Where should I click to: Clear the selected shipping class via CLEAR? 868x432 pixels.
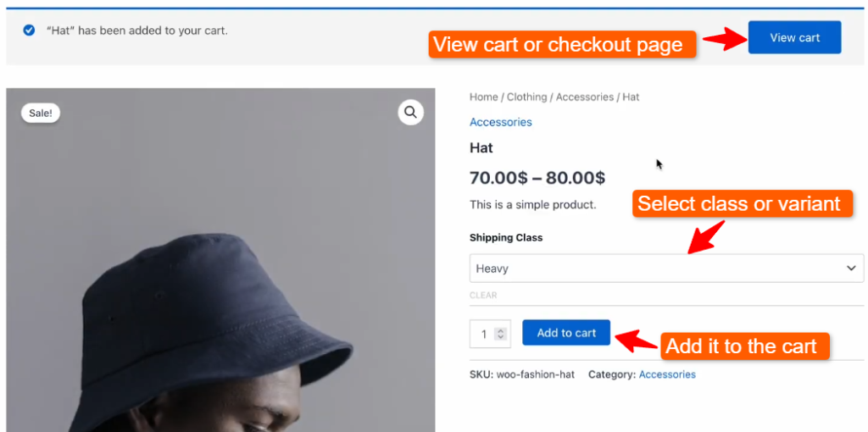pyautogui.click(x=483, y=296)
